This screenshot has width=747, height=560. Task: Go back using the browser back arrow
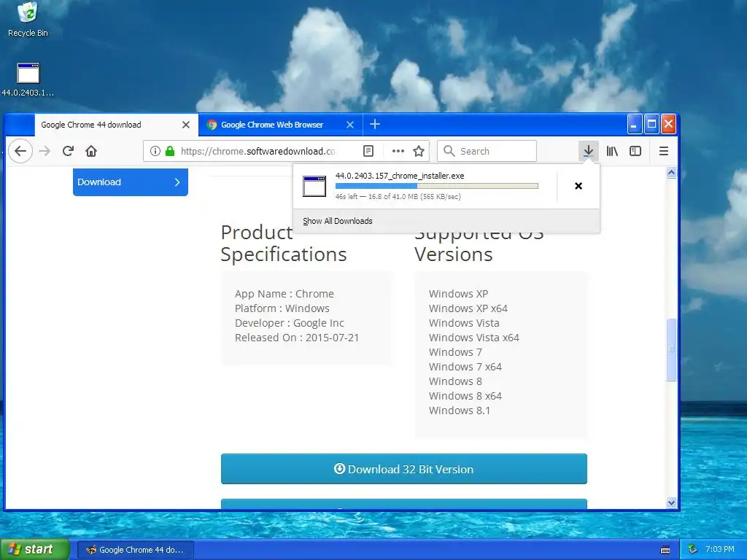(x=20, y=151)
